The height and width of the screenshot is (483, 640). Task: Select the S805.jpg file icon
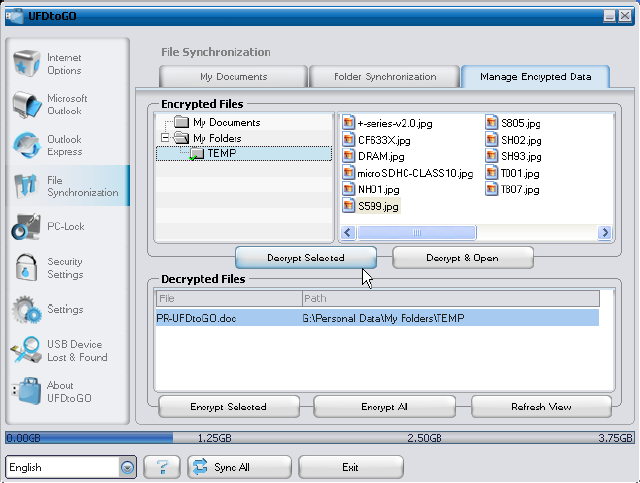click(491, 122)
